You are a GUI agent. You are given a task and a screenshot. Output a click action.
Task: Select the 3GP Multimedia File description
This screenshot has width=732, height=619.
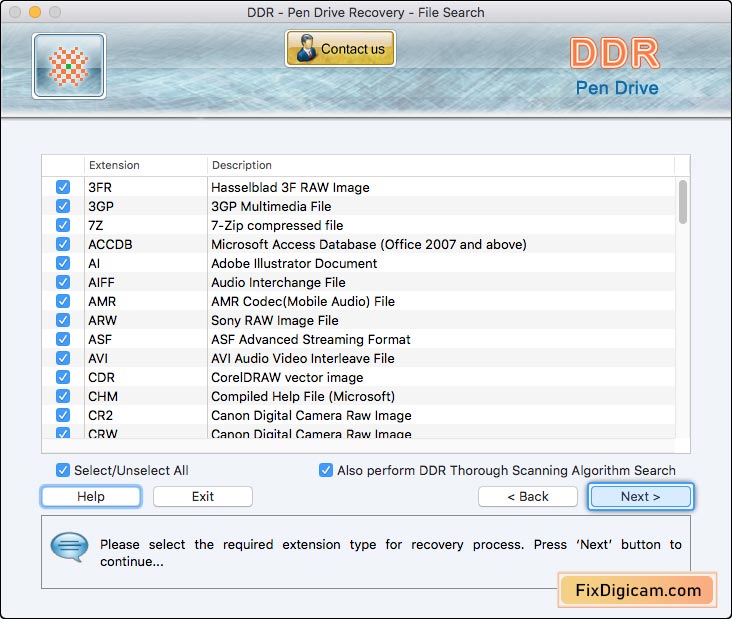point(271,206)
